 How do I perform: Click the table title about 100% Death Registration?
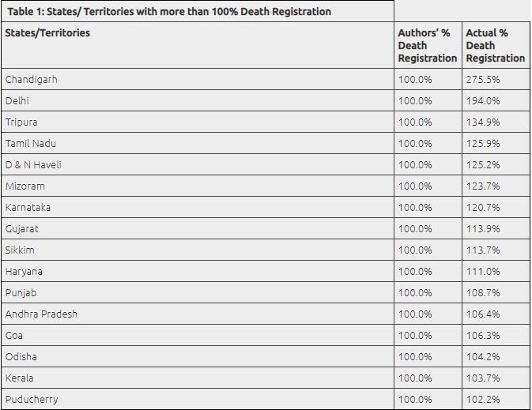point(168,12)
